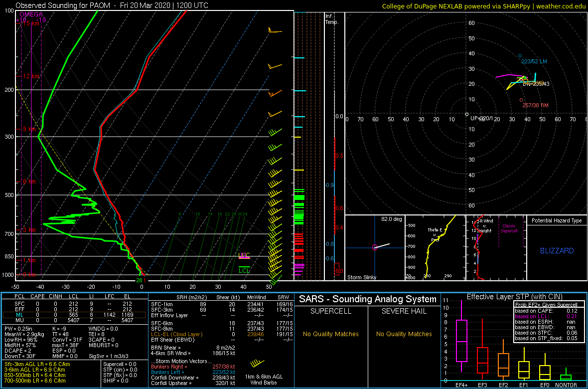Screen dimensions: 588x389
Task: Click the Storm Slinky circle marker
Action: coord(374,247)
